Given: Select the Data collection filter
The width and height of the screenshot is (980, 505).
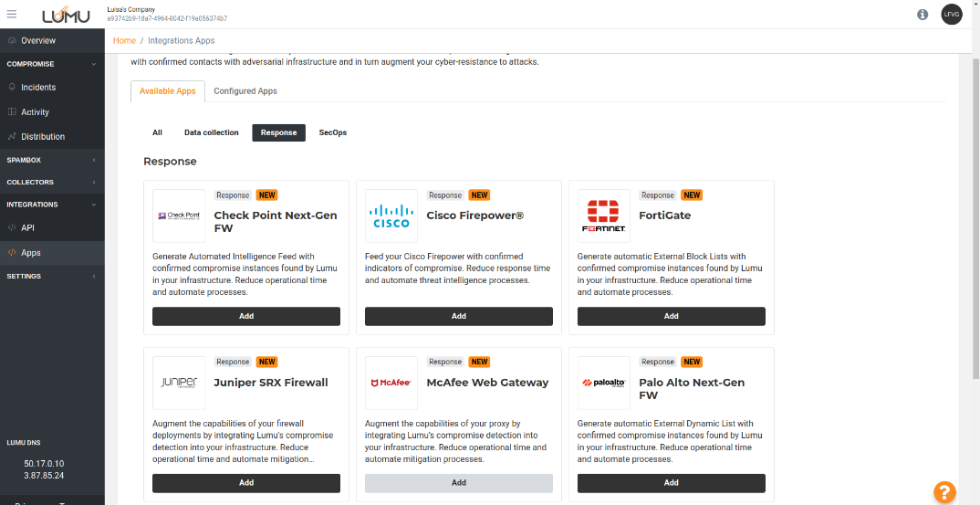Looking at the screenshot, I should [x=211, y=132].
